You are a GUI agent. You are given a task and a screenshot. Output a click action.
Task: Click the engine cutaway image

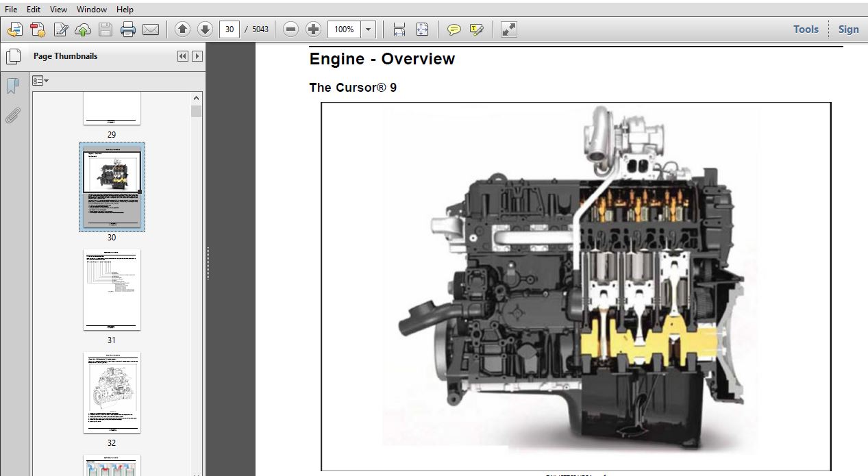pos(575,286)
